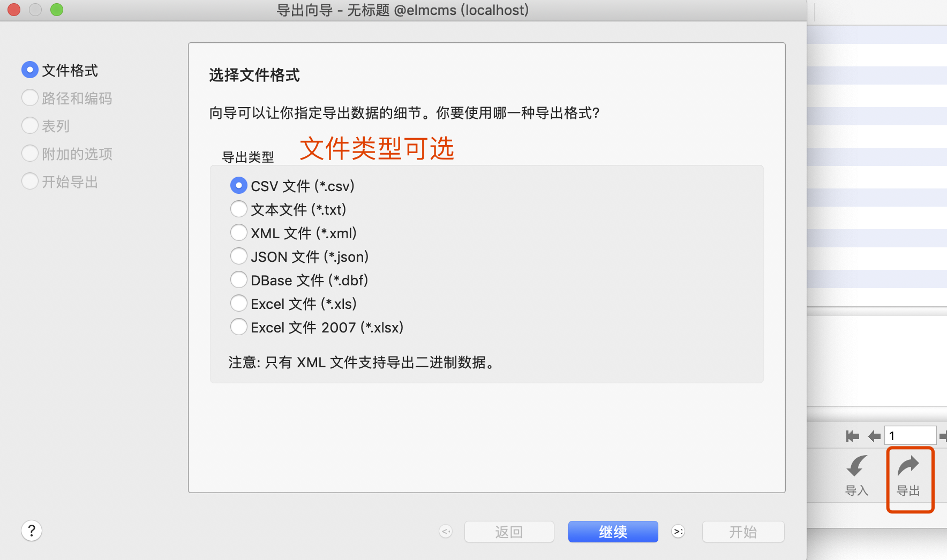This screenshot has width=947, height=560.
Task: Click the small back step arrow icon
Action: (x=446, y=532)
